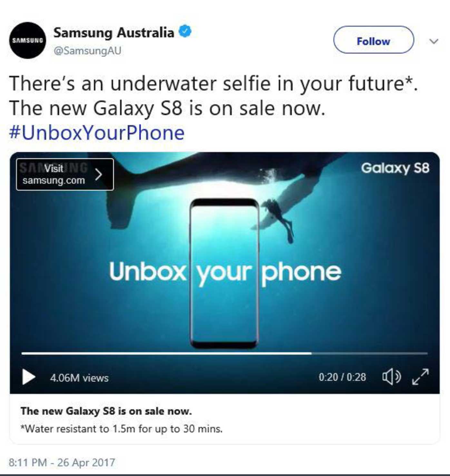Click the blue verified badge

(x=185, y=32)
